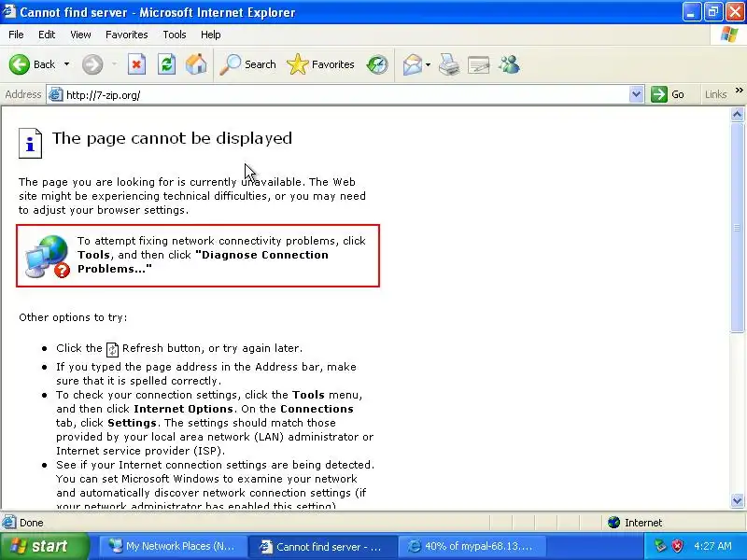Click the red security shield tray icon
The height and width of the screenshot is (560, 747).
[677, 546]
